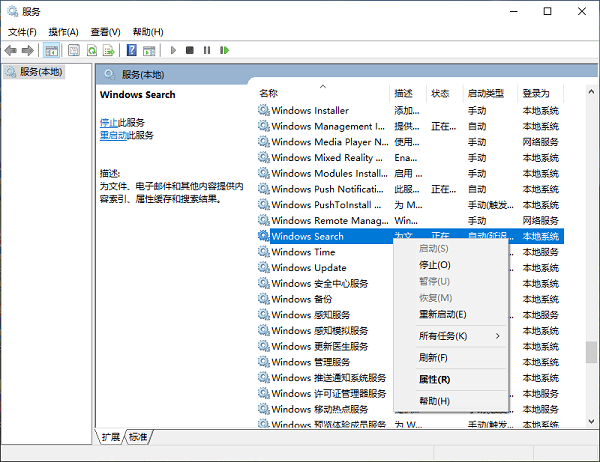Click gear icon beside Windows 备份
The image size is (600, 462).
pyautogui.click(x=264, y=299)
